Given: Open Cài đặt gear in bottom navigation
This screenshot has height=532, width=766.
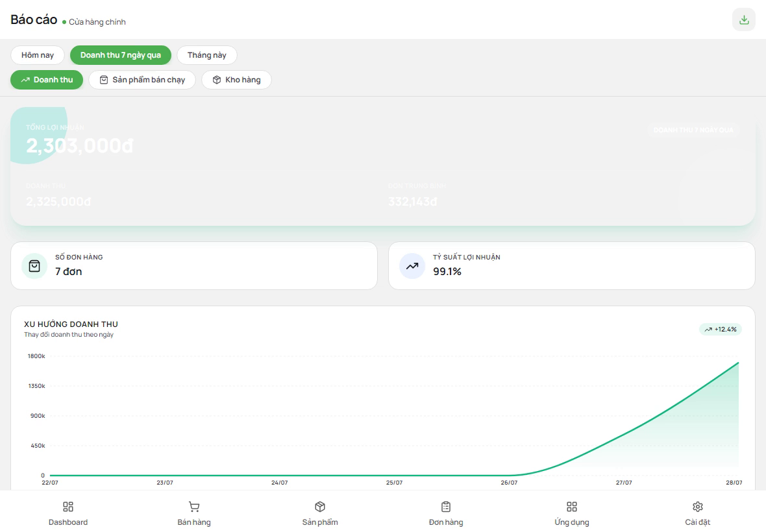Looking at the screenshot, I should coord(698,513).
